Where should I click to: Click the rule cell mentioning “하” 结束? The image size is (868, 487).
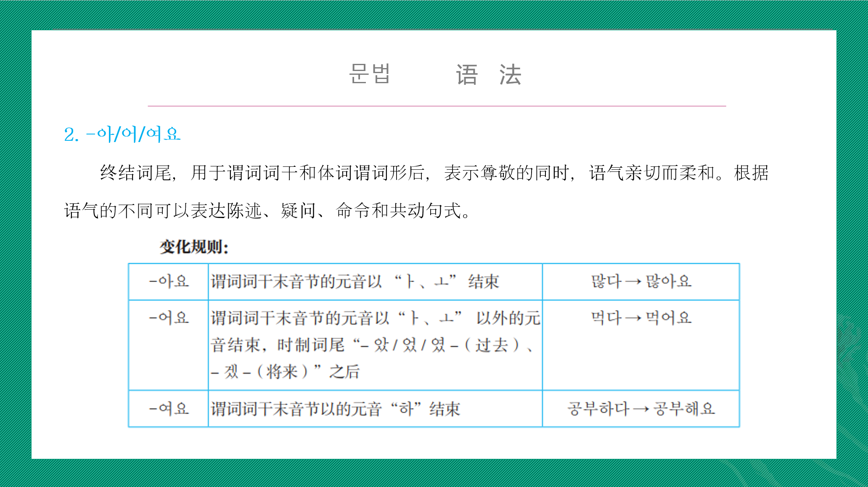click(335, 409)
